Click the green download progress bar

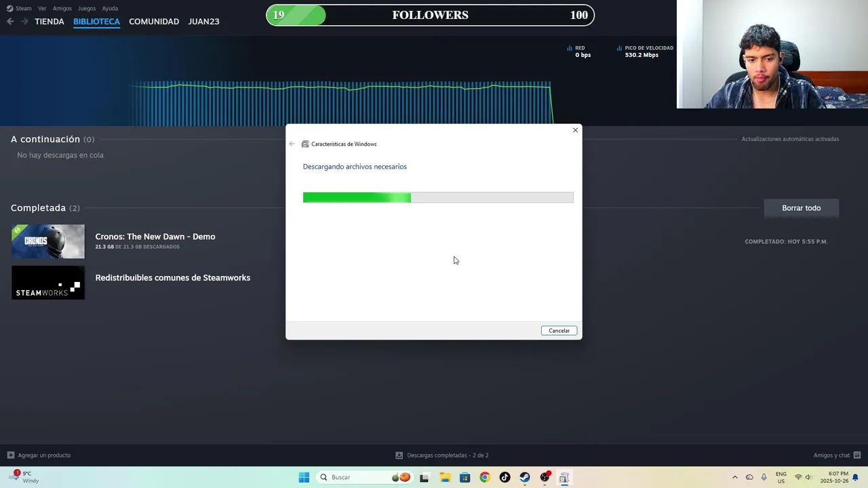click(438, 197)
